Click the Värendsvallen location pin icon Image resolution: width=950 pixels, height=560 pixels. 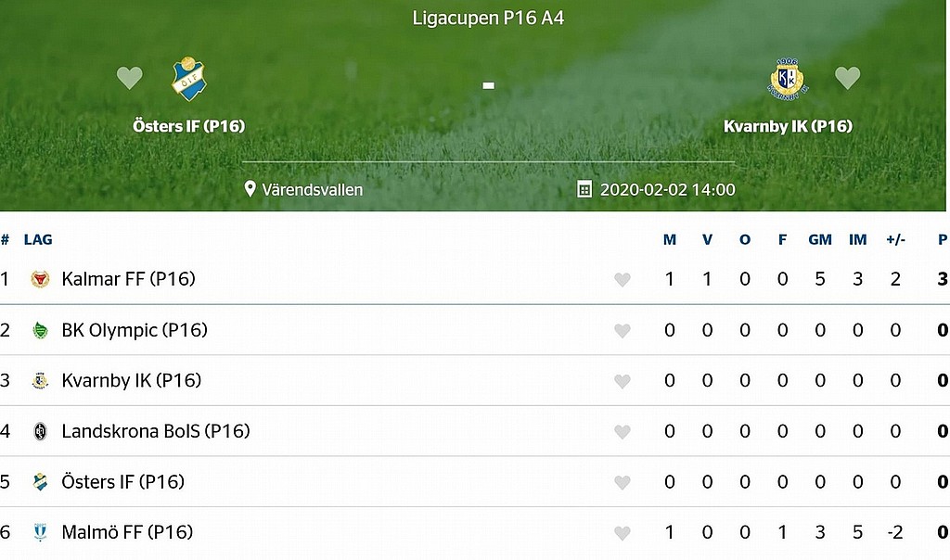point(250,189)
